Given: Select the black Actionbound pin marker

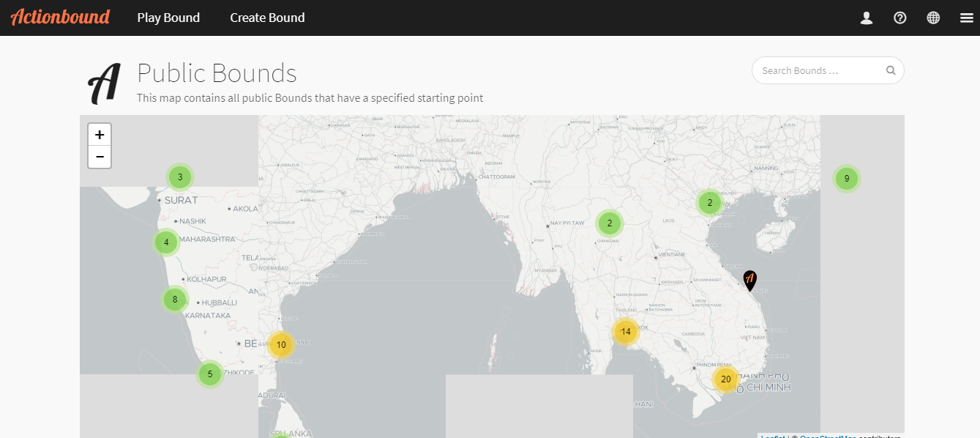Looking at the screenshot, I should 749,280.
